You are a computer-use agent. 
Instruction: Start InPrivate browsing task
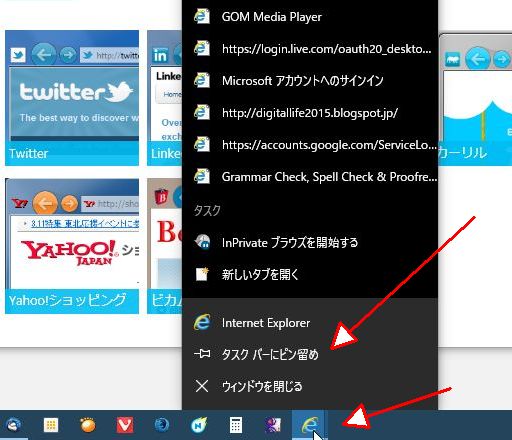[310, 242]
